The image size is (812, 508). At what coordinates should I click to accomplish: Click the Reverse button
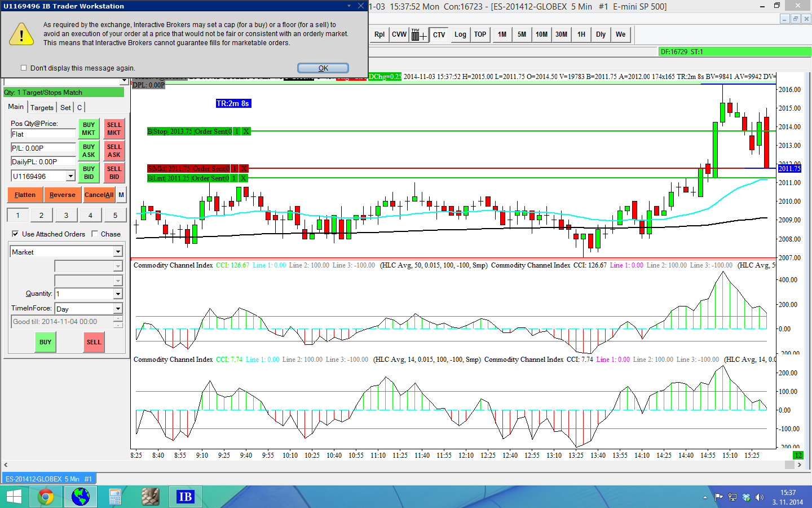[x=62, y=195]
